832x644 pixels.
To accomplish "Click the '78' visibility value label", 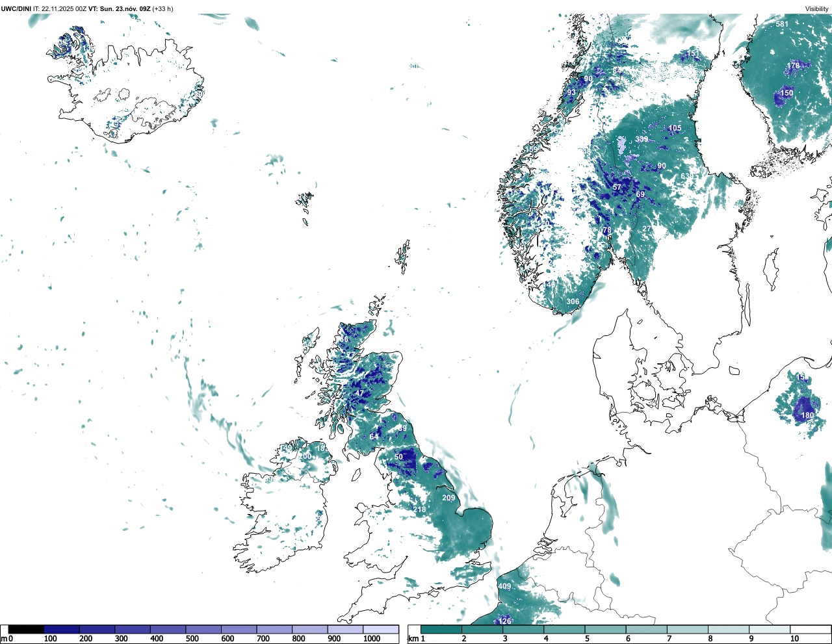I will coord(607,230).
